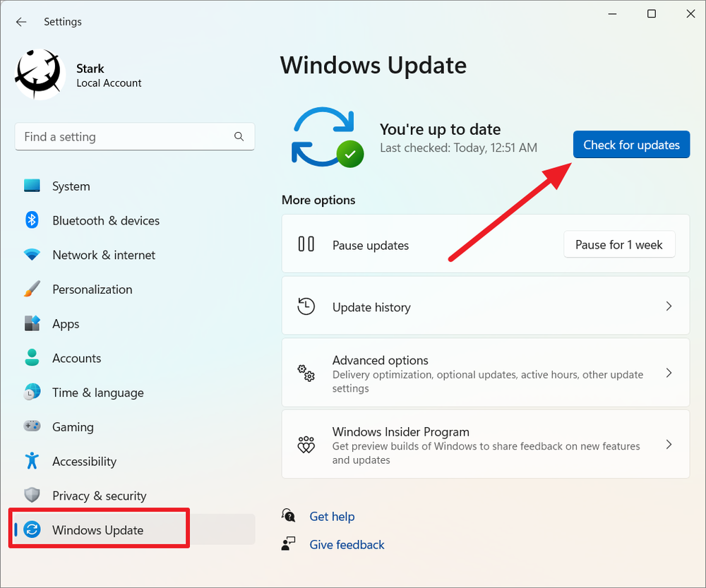Expand Update history with its chevron
The height and width of the screenshot is (588, 706).
click(669, 306)
